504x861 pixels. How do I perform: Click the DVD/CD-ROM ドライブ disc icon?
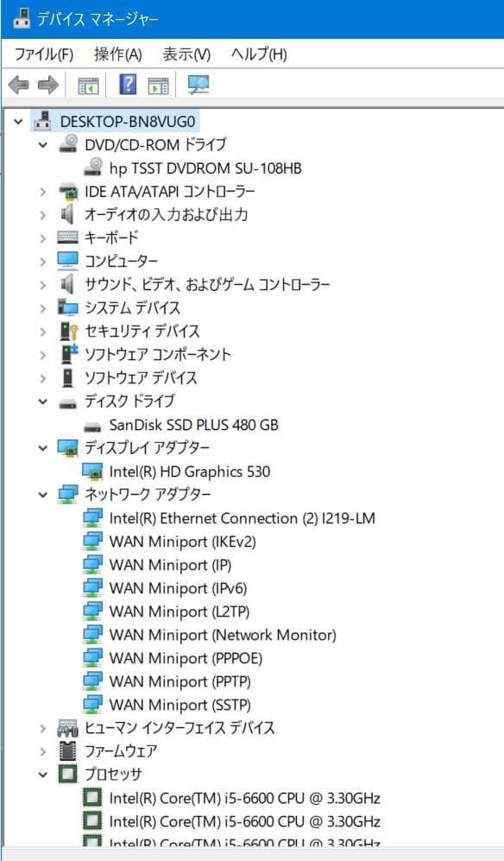68,144
